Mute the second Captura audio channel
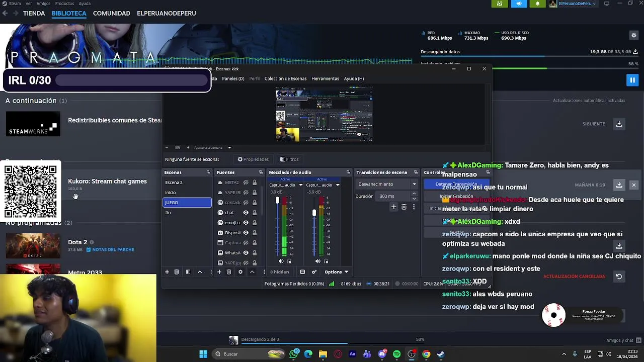The width and height of the screenshot is (644, 362). point(317,261)
